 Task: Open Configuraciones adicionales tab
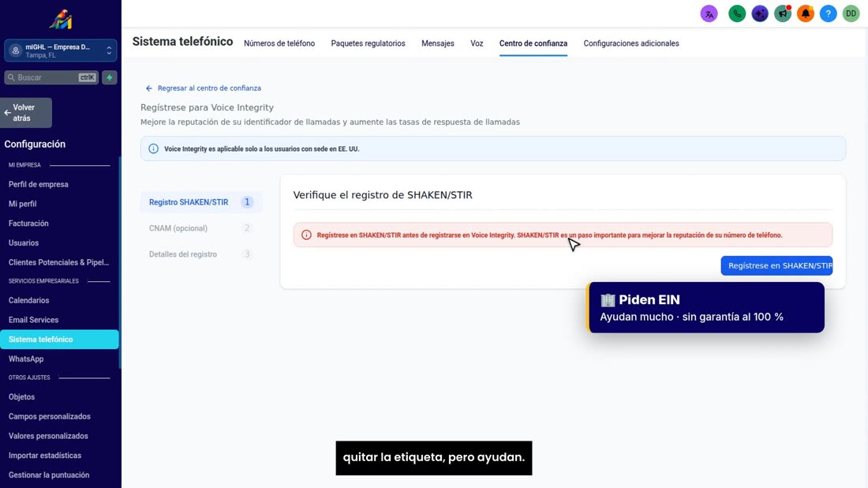pyautogui.click(x=631, y=43)
